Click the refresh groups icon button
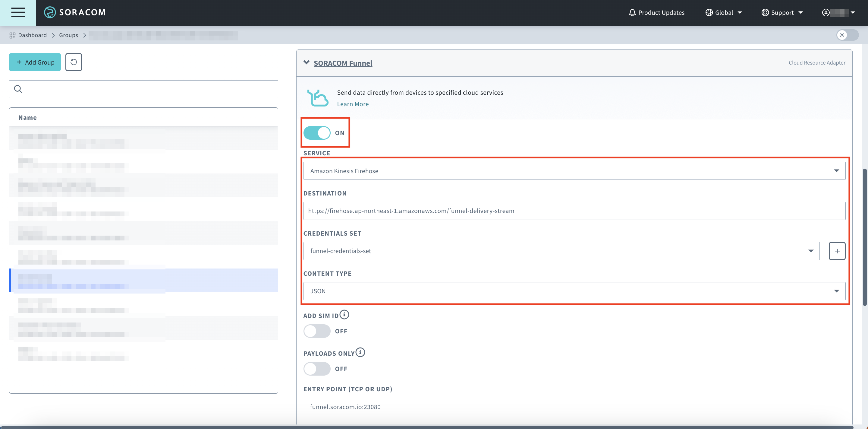This screenshot has height=429, width=868. [74, 62]
